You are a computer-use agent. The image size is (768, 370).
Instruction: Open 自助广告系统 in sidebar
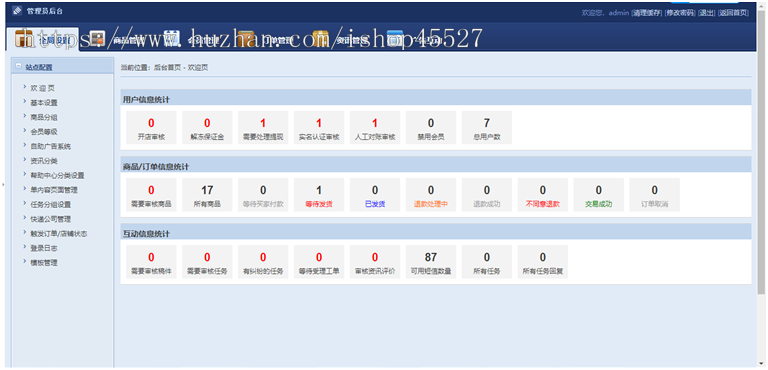click(x=50, y=147)
